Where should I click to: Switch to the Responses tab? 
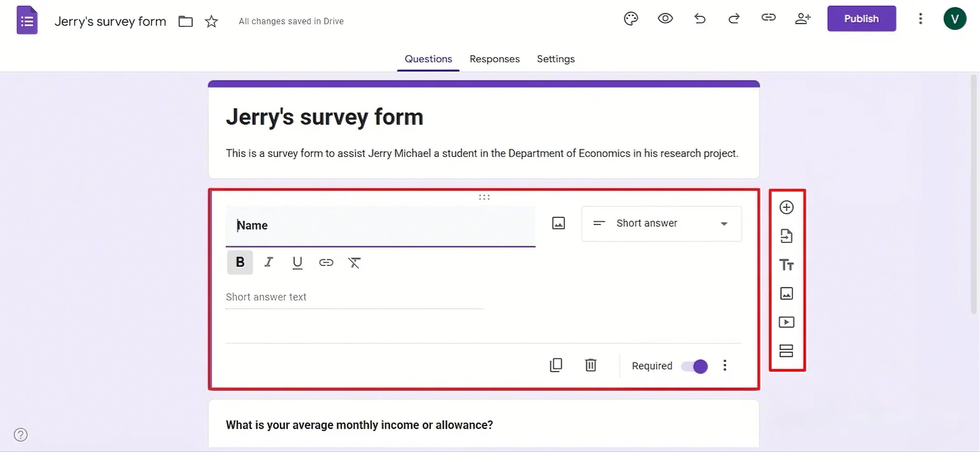pyautogui.click(x=494, y=59)
